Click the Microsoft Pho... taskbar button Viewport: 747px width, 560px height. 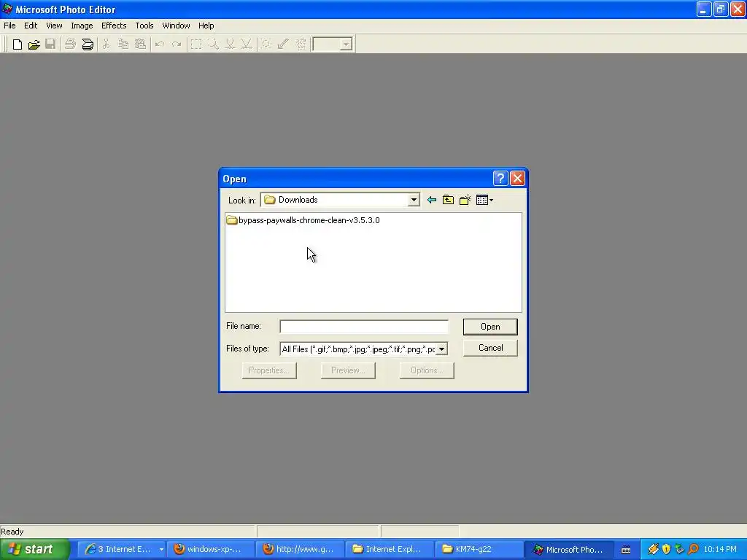pyautogui.click(x=569, y=550)
